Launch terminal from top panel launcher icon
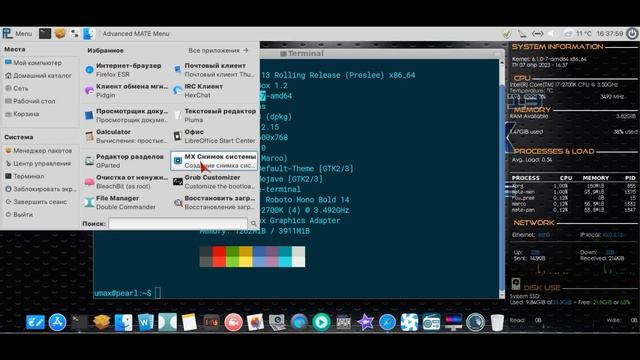The width and height of the screenshot is (640, 360). click(45, 33)
